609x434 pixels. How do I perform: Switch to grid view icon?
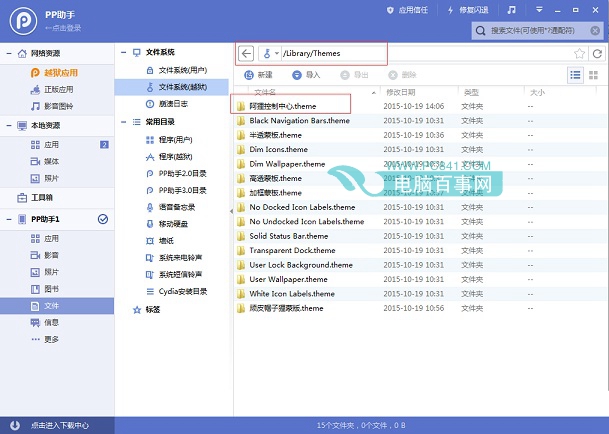click(594, 75)
